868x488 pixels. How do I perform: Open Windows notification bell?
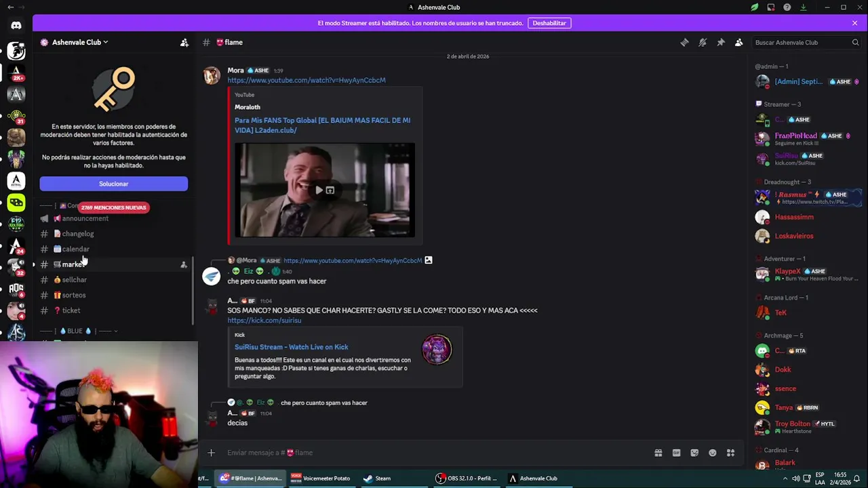(x=856, y=478)
